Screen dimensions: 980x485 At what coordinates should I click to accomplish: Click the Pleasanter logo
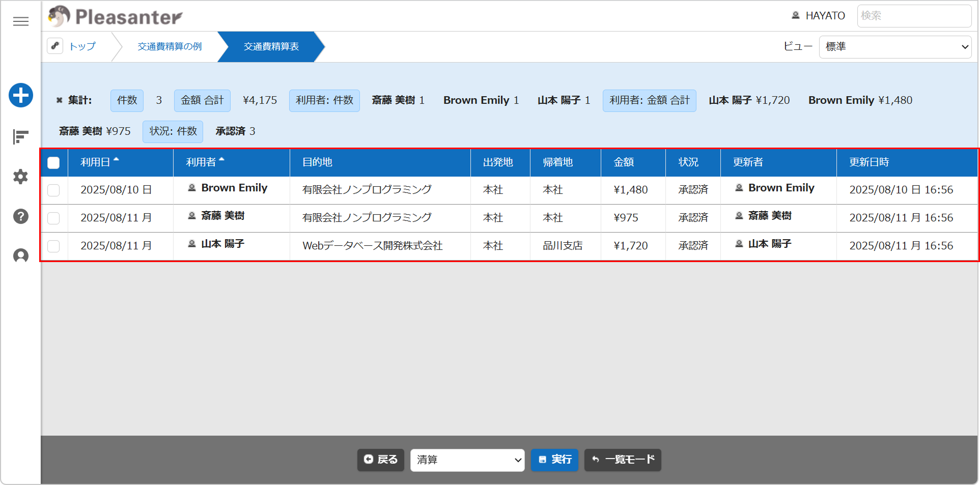click(x=116, y=16)
